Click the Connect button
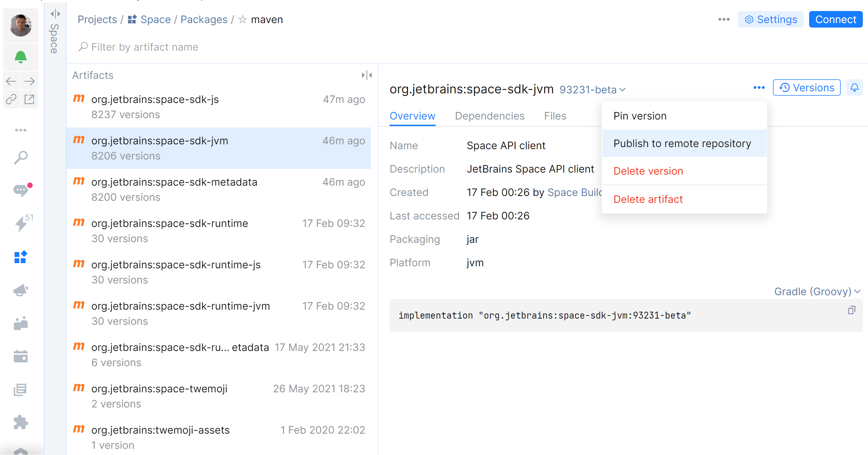Image resolution: width=868 pixels, height=455 pixels. [835, 19]
